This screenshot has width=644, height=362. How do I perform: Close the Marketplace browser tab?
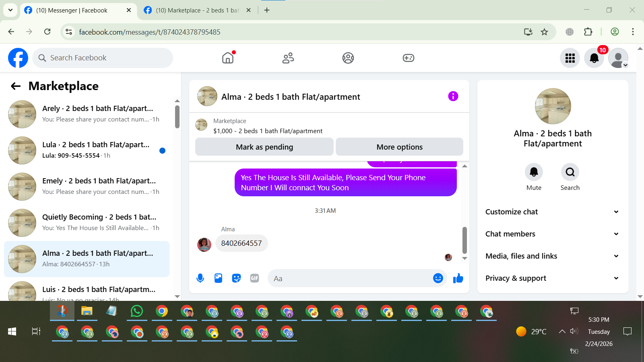click(249, 10)
